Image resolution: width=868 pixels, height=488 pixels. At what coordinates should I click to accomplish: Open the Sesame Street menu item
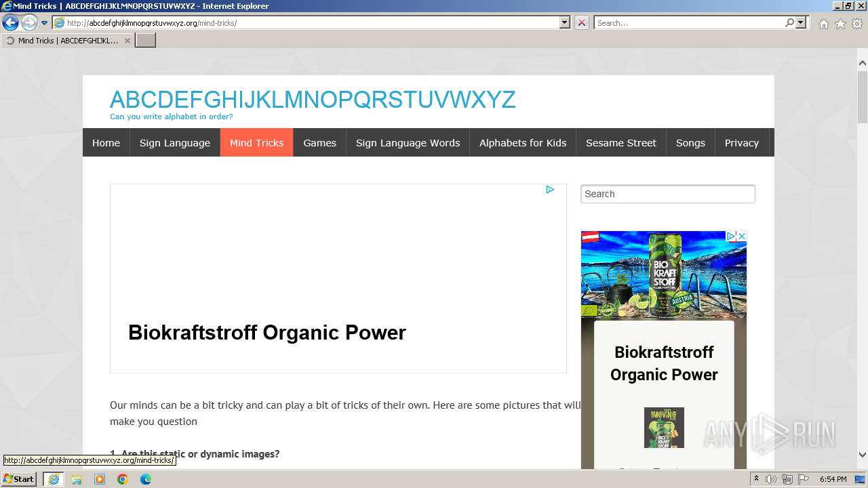point(621,142)
